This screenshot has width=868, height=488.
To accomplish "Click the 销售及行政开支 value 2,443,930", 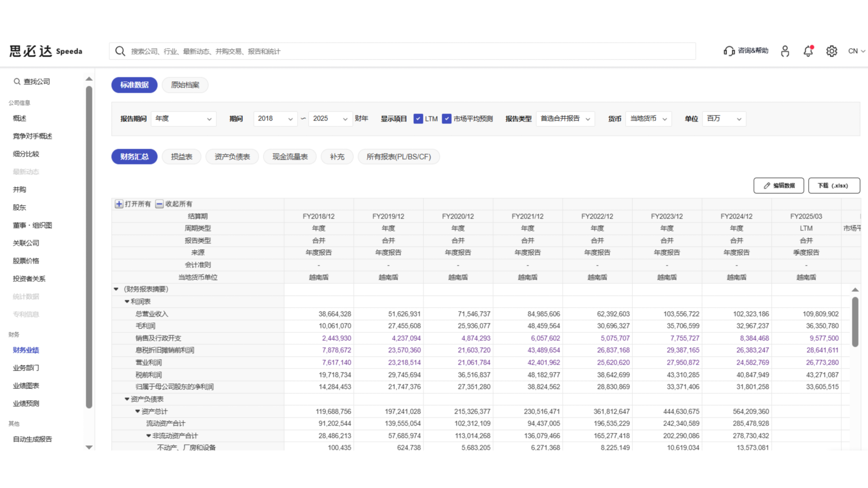I will [336, 338].
